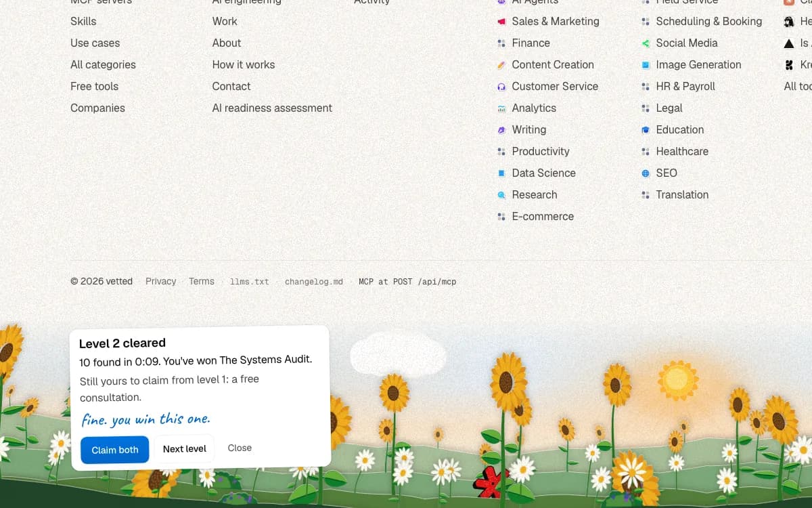The height and width of the screenshot is (508, 812).
Task: Open the Customer Service category
Action: [555, 87]
